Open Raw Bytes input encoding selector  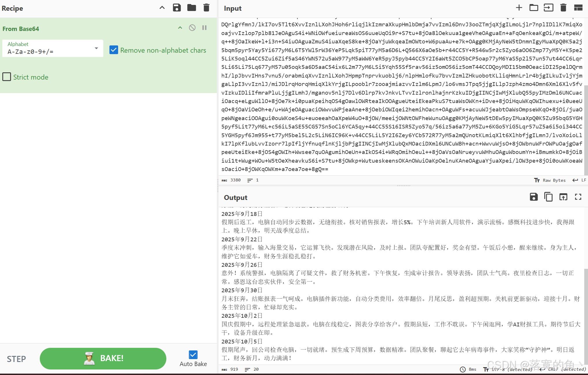(550, 180)
